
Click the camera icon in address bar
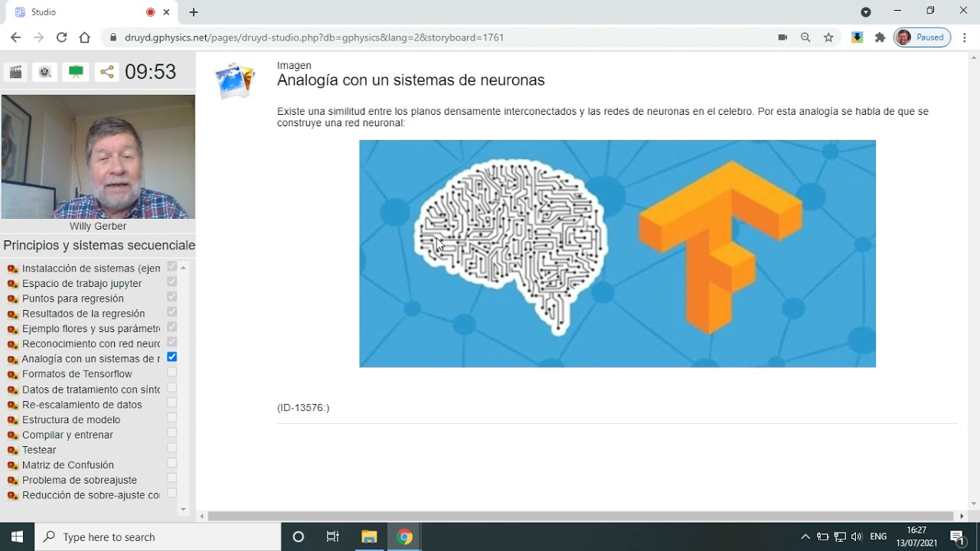(782, 37)
